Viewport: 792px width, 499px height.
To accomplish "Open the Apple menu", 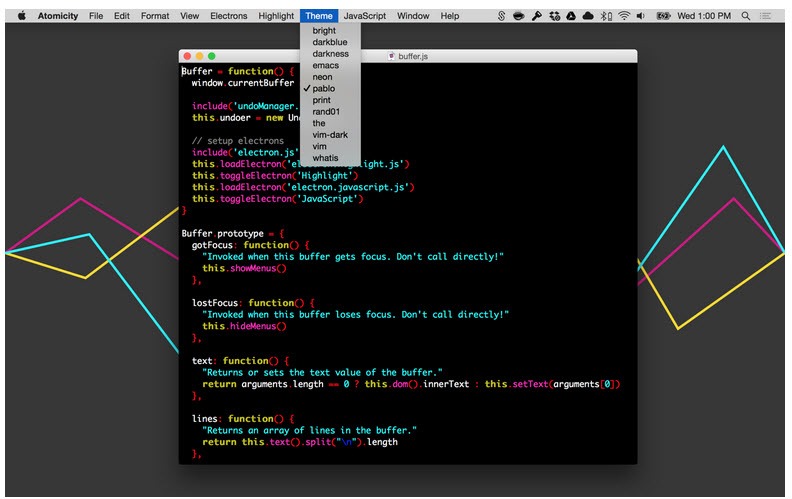I will (21, 16).
